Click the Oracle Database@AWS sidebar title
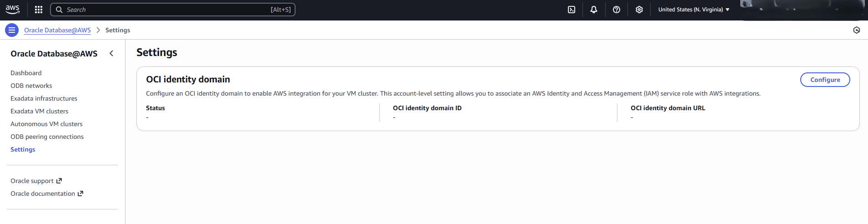Image resolution: width=868 pixels, height=224 pixels. tap(54, 54)
